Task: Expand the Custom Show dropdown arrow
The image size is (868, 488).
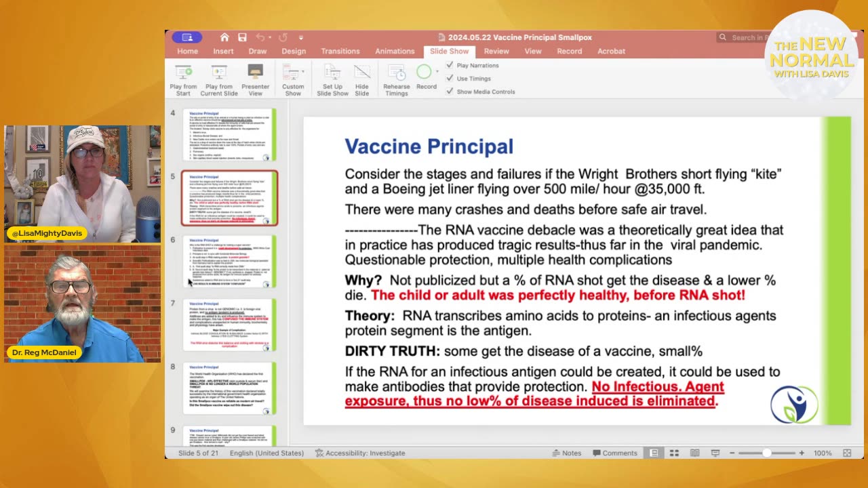Action: click(303, 70)
